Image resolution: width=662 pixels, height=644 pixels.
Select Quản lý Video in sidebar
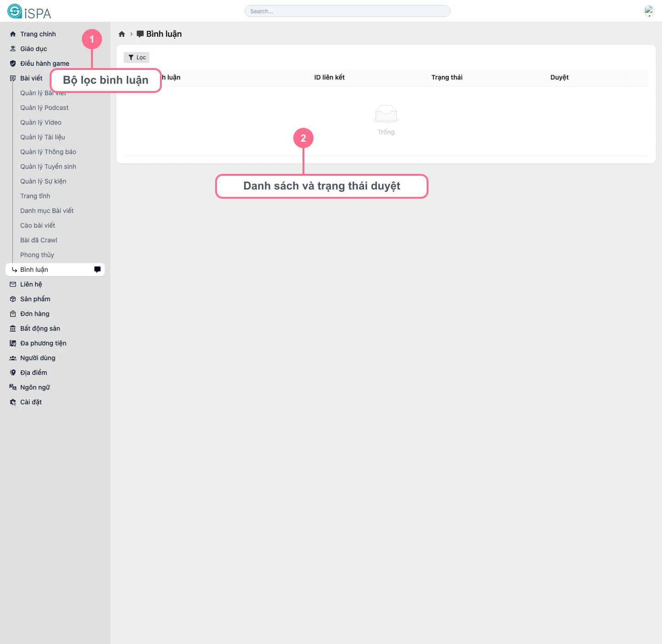[40, 122]
